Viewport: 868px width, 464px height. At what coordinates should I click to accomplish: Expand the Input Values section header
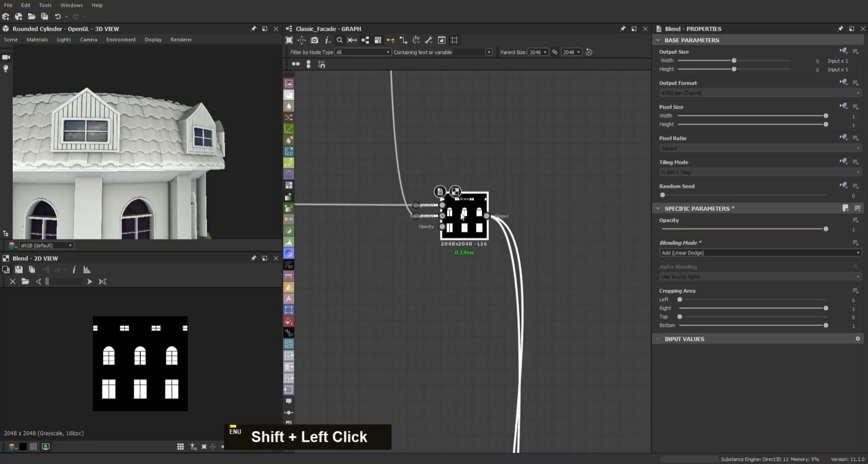click(x=684, y=339)
